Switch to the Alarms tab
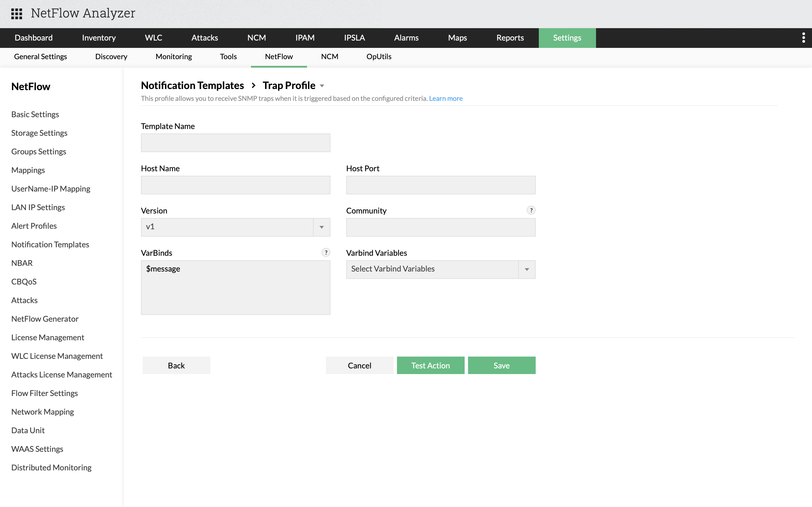The width and height of the screenshot is (812, 507). (406, 37)
